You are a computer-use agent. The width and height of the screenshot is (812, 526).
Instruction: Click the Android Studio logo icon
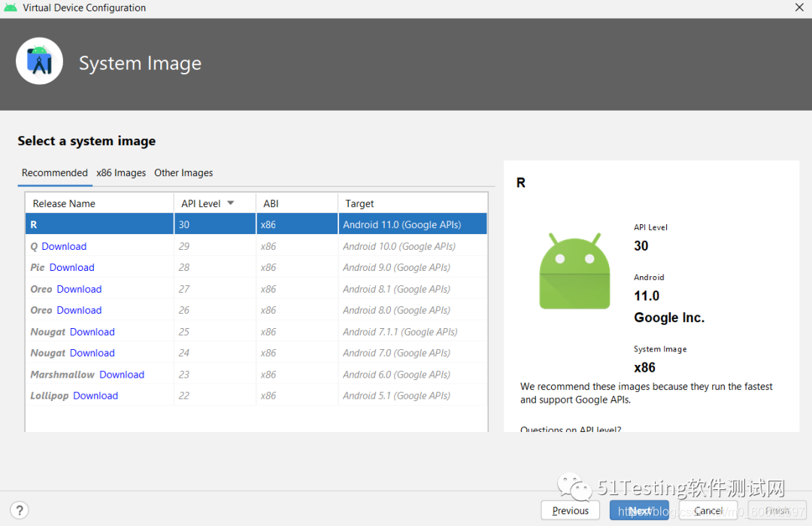pyautogui.click(x=39, y=61)
